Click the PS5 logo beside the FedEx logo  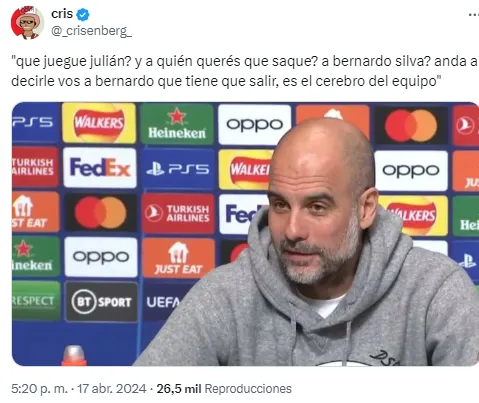pos(178,169)
